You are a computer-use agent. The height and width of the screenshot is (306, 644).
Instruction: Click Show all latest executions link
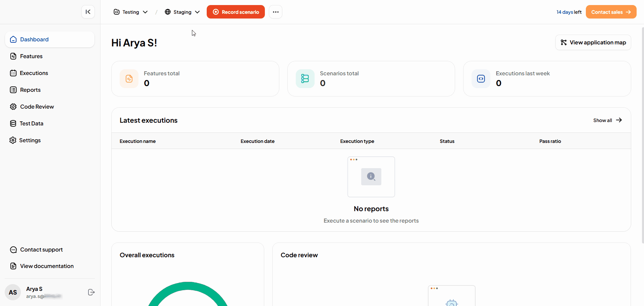pos(607,120)
